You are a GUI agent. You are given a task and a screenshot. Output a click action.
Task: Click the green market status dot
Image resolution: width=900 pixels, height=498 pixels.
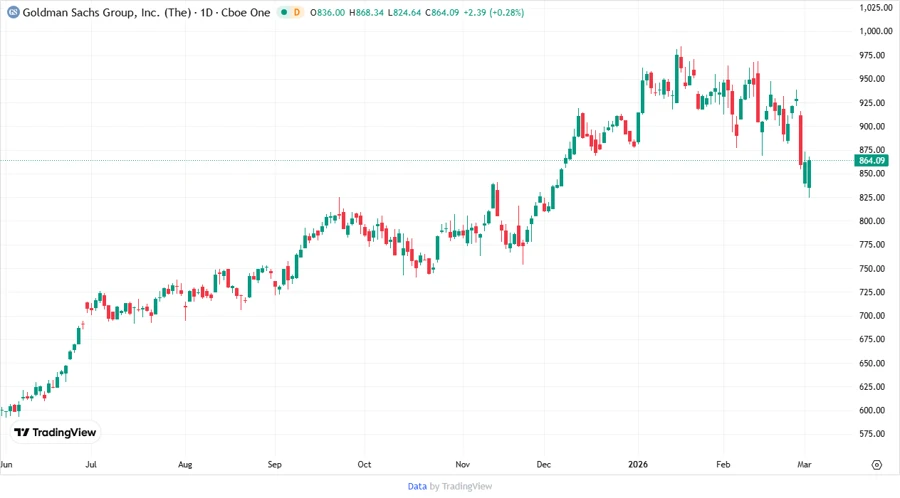(284, 12)
